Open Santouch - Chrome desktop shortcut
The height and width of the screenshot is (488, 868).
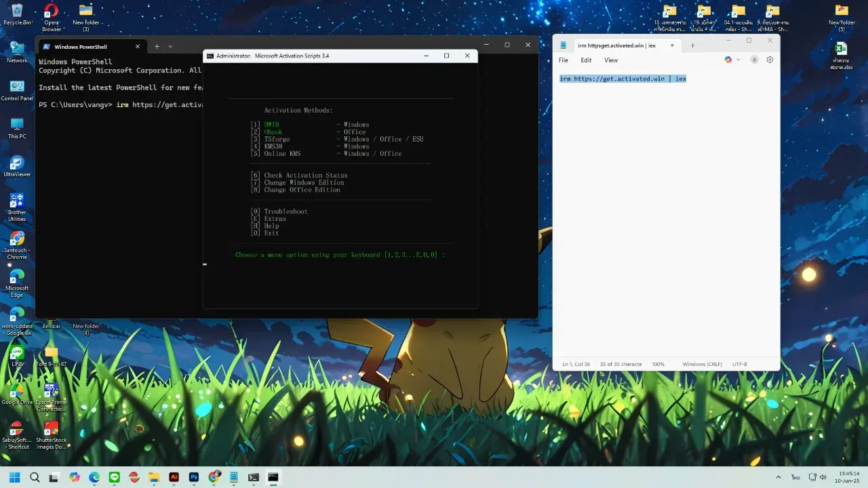(x=17, y=245)
